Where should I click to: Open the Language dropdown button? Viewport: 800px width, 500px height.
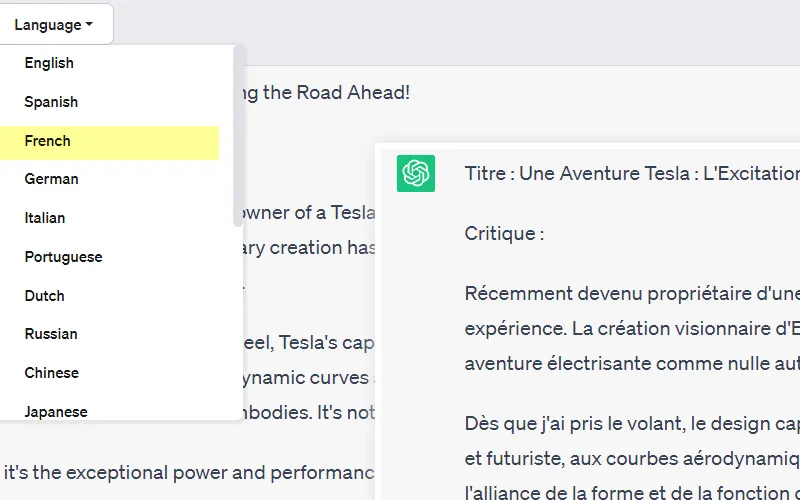(x=54, y=25)
